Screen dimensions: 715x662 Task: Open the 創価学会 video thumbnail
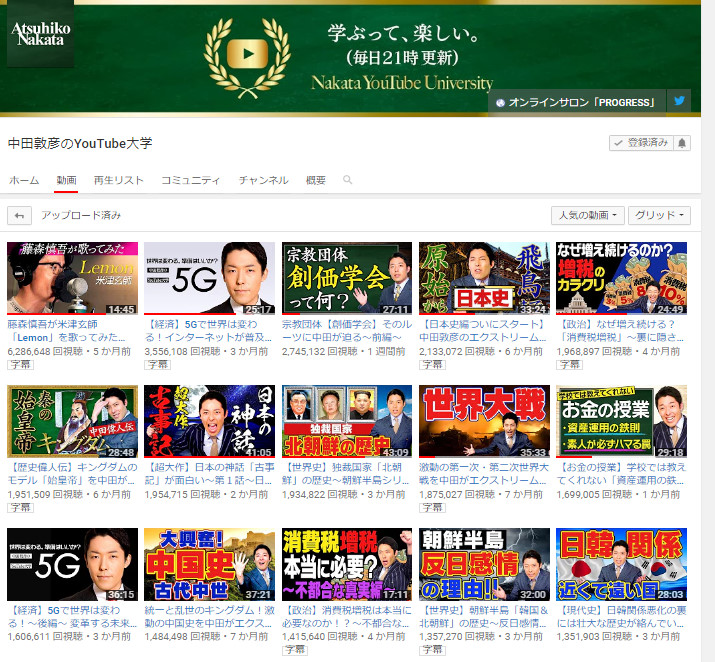347,278
